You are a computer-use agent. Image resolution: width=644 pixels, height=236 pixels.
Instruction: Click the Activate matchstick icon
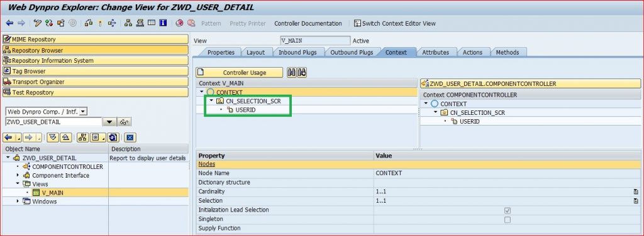[100, 23]
